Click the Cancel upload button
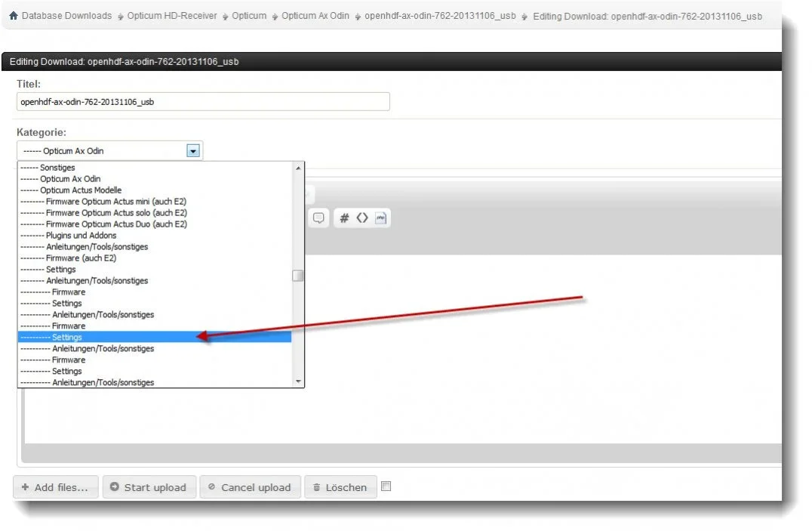The height and width of the screenshot is (531, 812). 250,487
